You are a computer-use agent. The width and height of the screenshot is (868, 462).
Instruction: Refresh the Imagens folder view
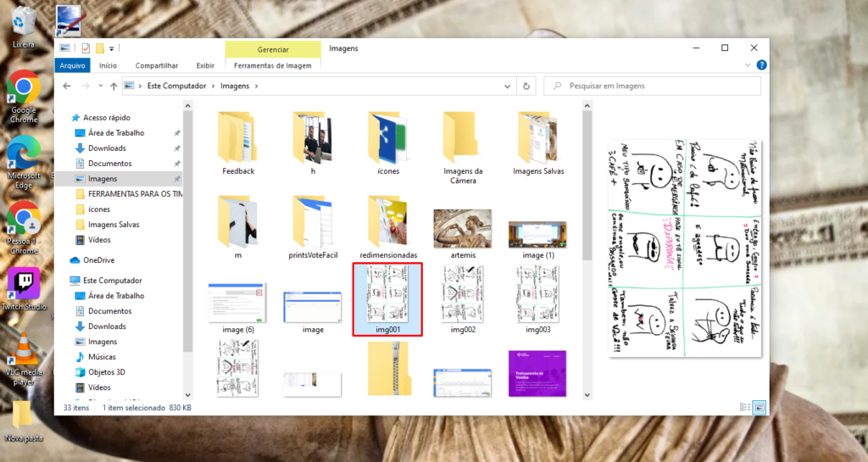[x=526, y=86]
